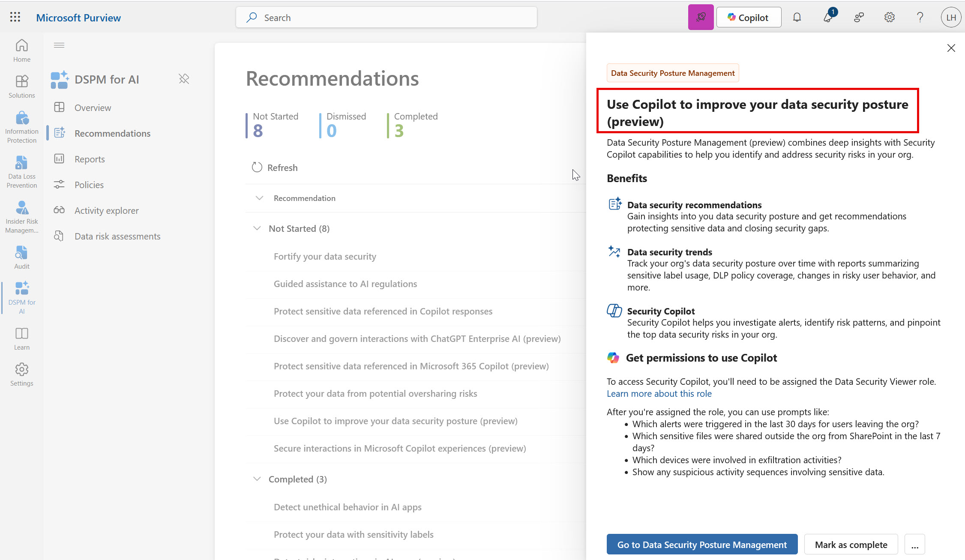Open Insider Risk Management solution
The height and width of the screenshot is (560, 965).
(22, 217)
